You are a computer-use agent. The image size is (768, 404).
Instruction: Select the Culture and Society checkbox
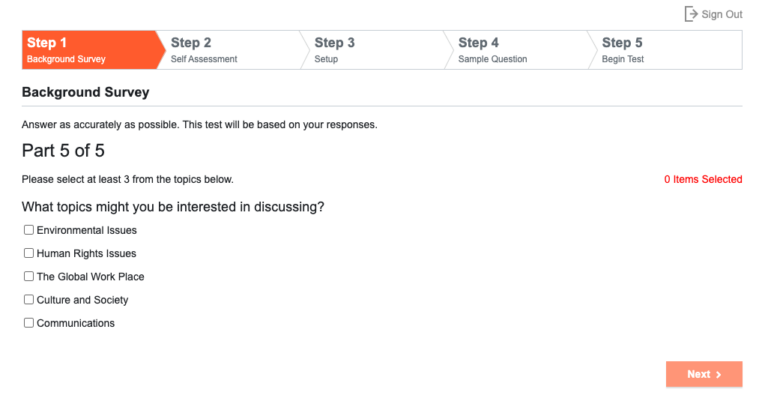pos(29,300)
